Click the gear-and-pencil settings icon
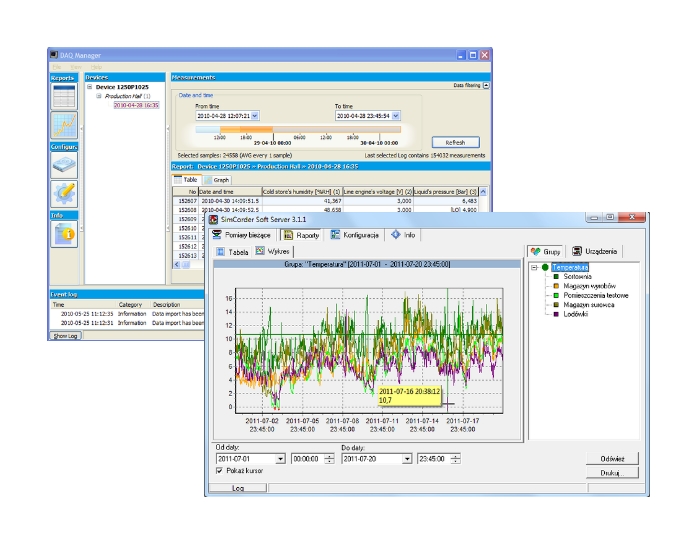This screenshot has height=540, width=690. click(x=63, y=194)
